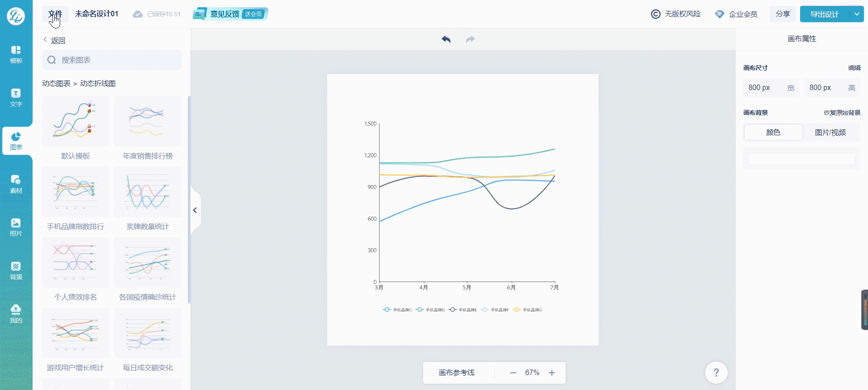Viewport: 868px width, 390px height.
Task: Expand the 导出设计 dropdown arrow
Action: tap(857, 14)
